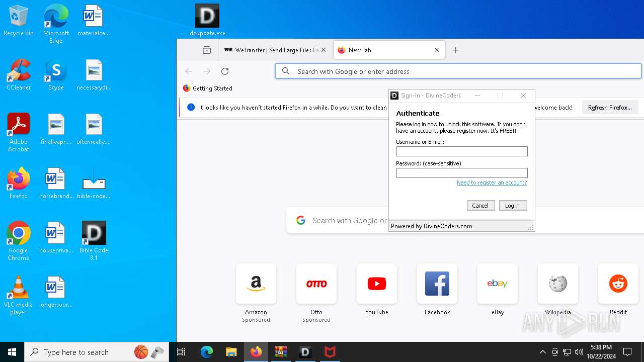Select the longersour... Word document
The width and height of the screenshot is (644, 362).
(x=56, y=292)
